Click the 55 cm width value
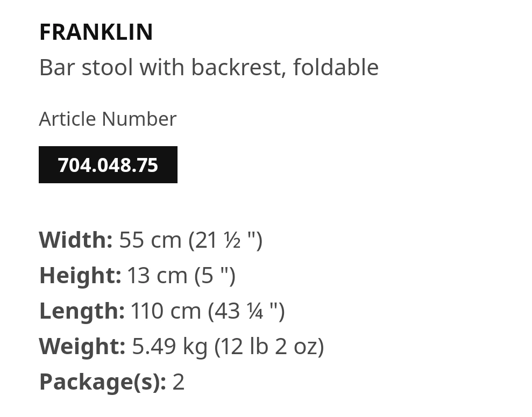This screenshot has height=417, width=532. click(x=150, y=240)
